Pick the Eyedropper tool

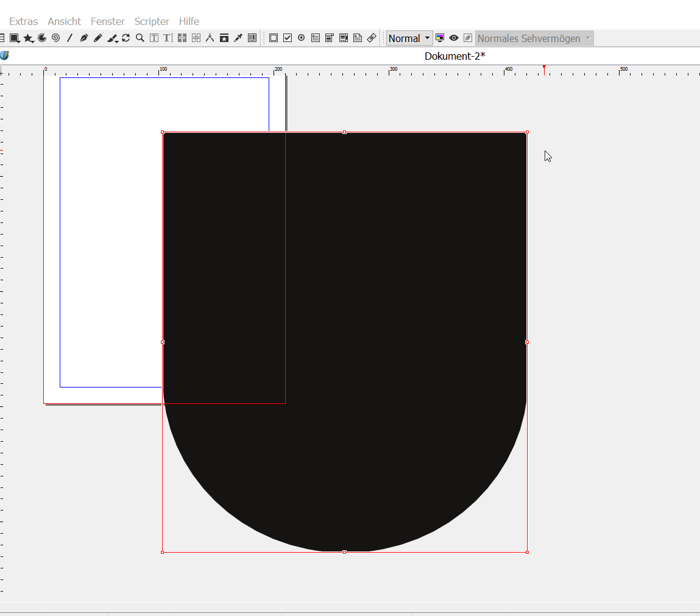click(238, 38)
